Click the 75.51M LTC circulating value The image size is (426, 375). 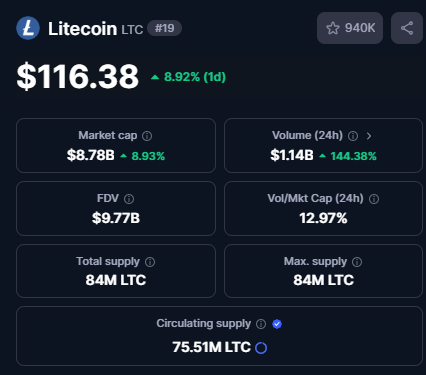[x=211, y=347]
